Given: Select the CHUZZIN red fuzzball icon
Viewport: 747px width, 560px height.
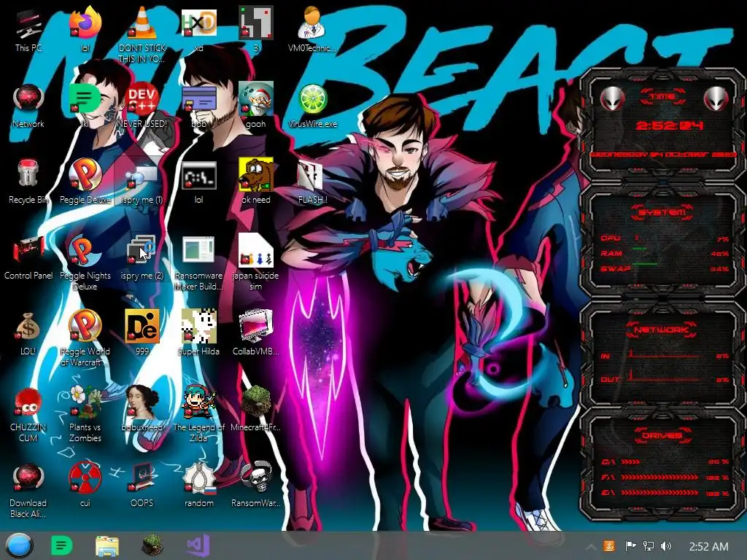Looking at the screenshot, I should pyautogui.click(x=28, y=402).
